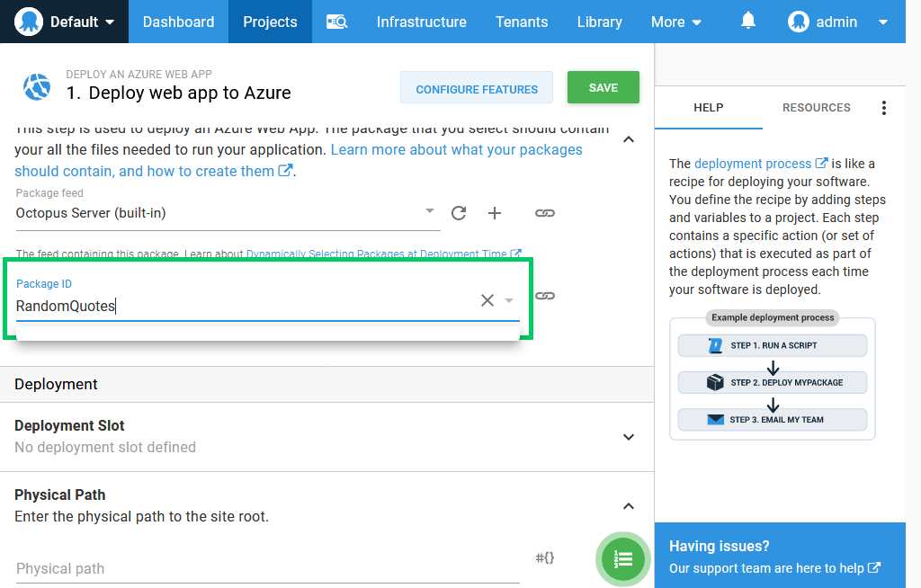Open the search icon in navbar
Image resolution: width=921 pixels, height=588 pixels.
pos(337,22)
